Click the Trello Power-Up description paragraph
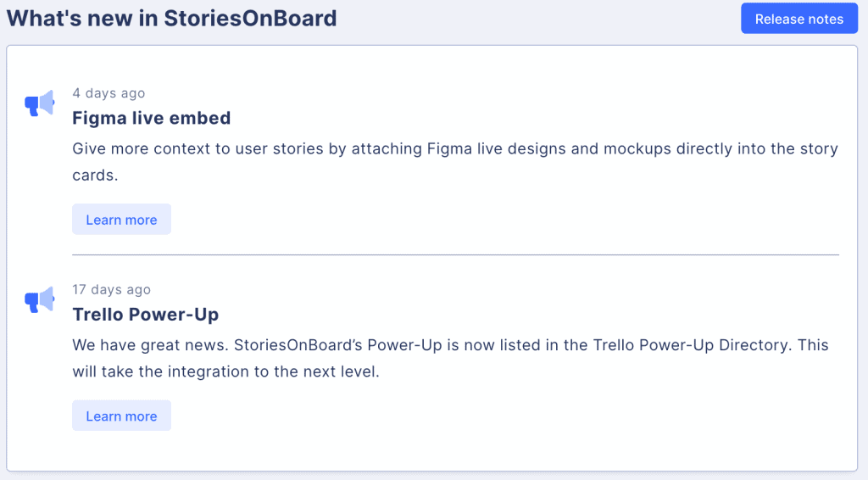 450,358
